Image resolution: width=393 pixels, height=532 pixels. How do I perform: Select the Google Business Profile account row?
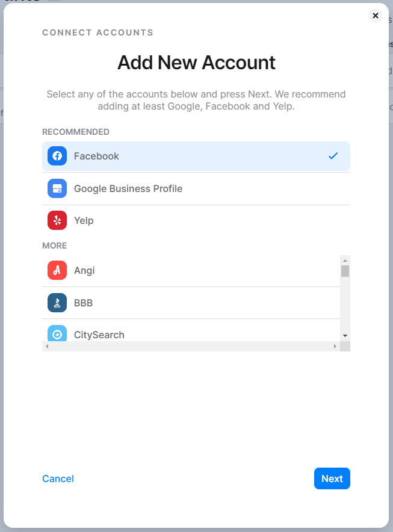click(196, 188)
